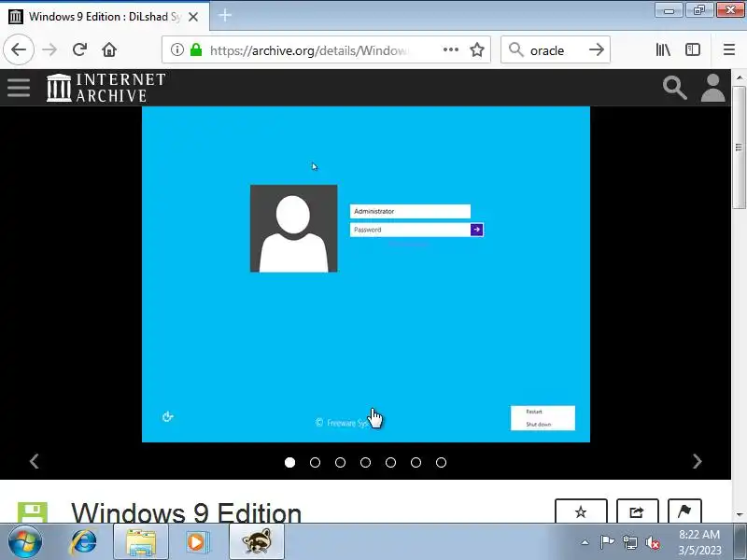
Task: Select the third carousel dot
Action: 340,462
